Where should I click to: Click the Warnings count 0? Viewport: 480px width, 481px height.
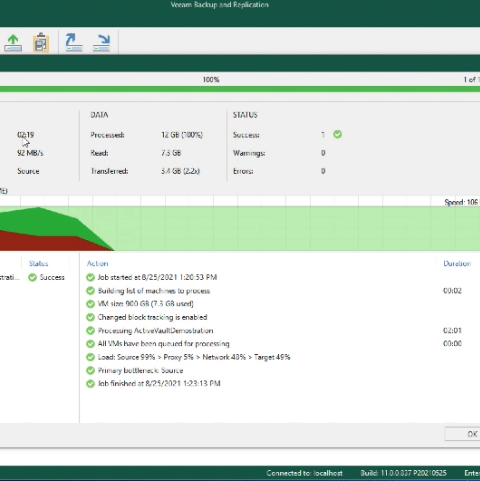pos(323,153)
